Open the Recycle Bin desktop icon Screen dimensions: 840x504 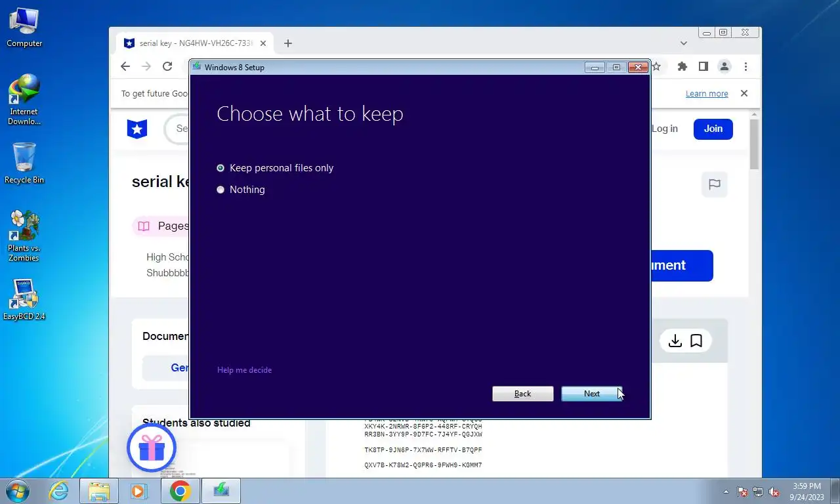[24, 163]
